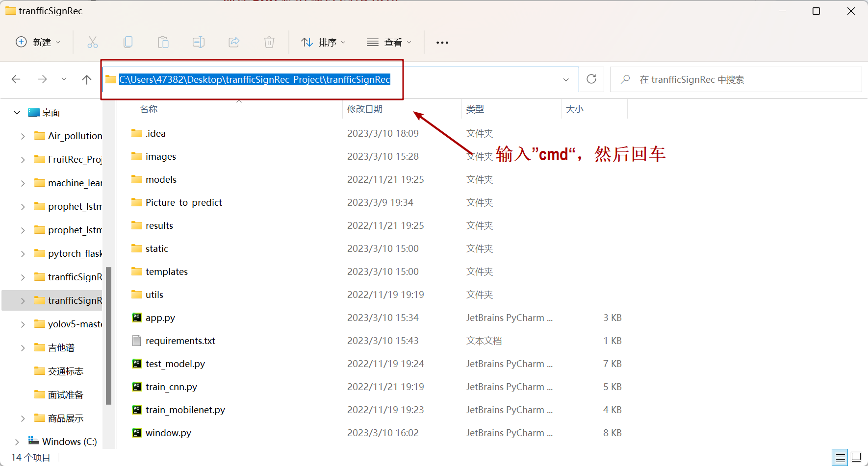
Task: Switch to details view icon in status bar
Action: point(840,458)
